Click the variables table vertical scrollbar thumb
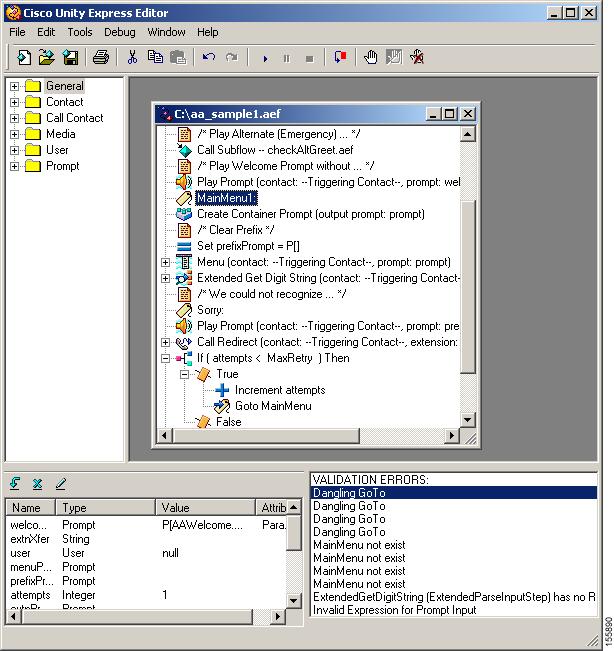Image resolution: width=614 pixels, height=651 pixels. pyautogui.click(x=294, y=533)
